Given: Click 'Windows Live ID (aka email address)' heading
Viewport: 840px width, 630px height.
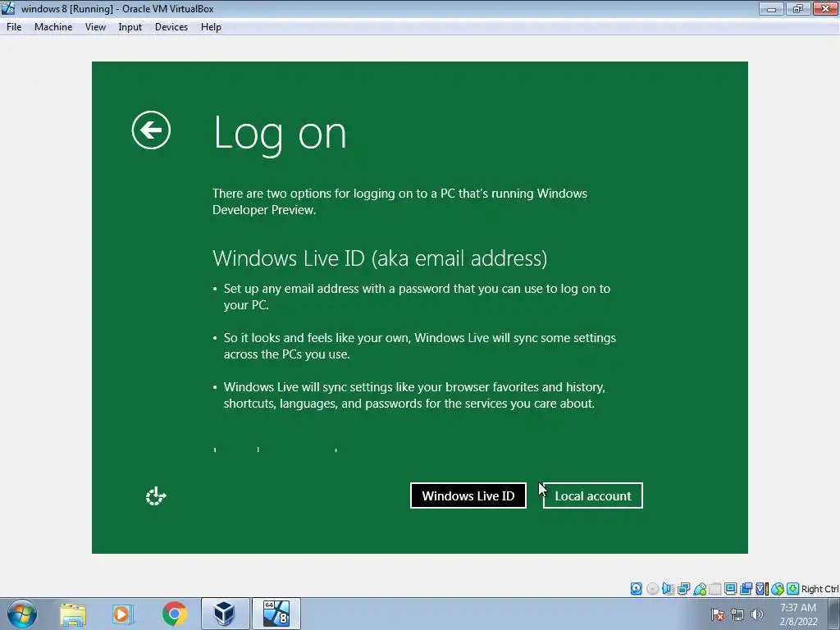Looking at the screenshot, I should pos(380,258).
